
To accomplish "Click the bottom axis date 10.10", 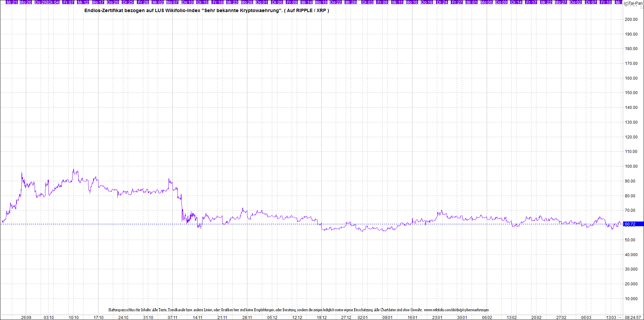I will [74, 318].
